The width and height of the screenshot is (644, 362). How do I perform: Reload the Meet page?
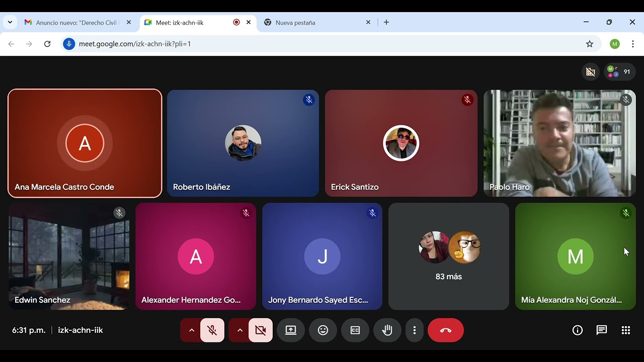[47, 44]
